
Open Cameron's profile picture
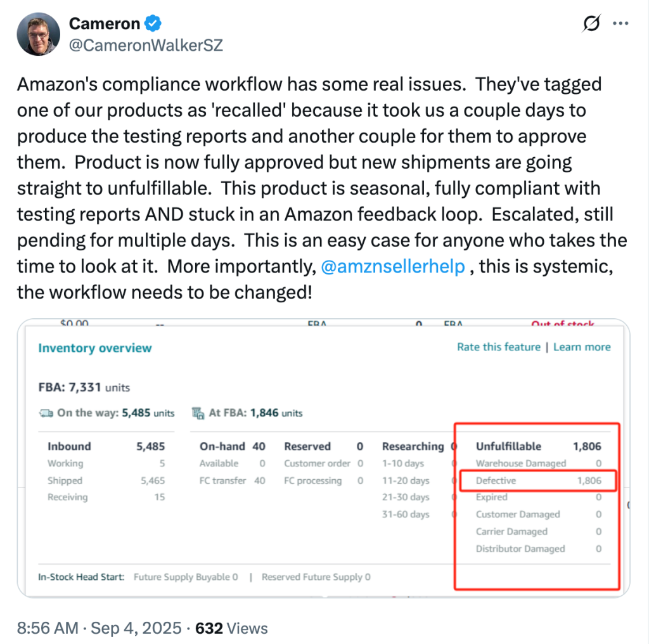pos(39,34)
